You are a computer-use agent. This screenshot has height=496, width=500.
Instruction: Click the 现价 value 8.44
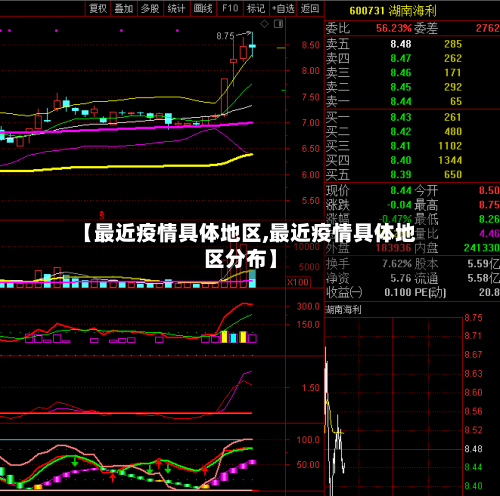[401, 191]
